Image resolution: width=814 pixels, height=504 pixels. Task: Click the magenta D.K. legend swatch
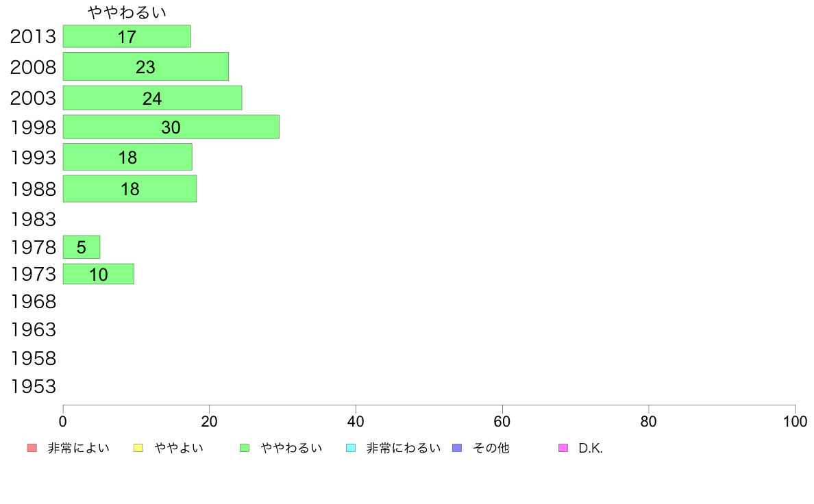tap(563, 448)
